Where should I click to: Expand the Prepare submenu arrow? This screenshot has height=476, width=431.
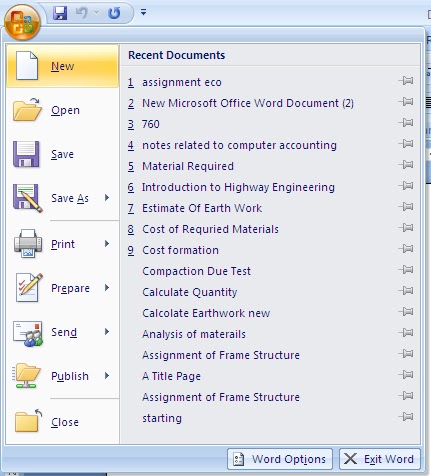point(107,288)
